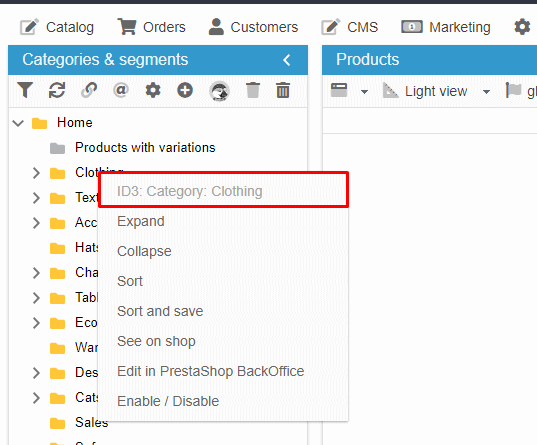Open the Marketing top menu
Viewport: 537px width, 445px height.
click(446, 27)
